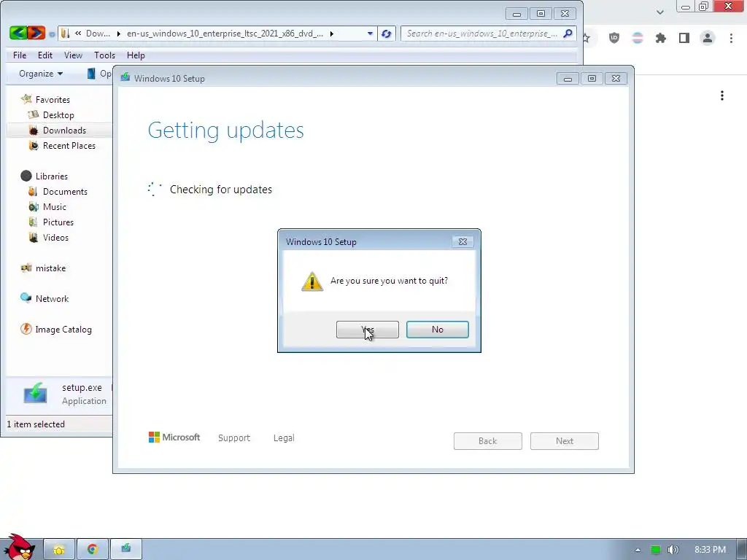
Task: Show hidden tray icons arrow
Action: pos(638,550)
